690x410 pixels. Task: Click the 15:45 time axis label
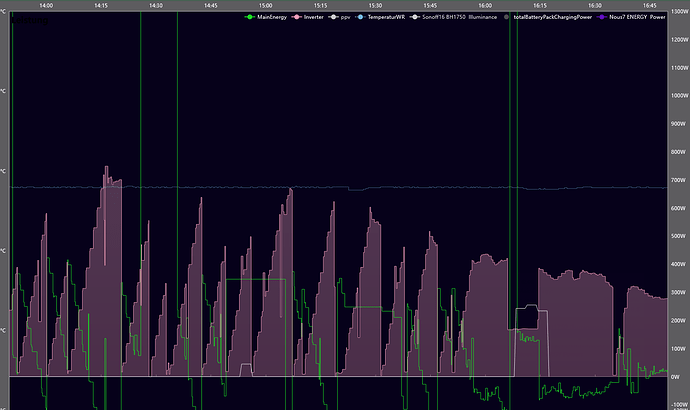(x=430, y=6)
